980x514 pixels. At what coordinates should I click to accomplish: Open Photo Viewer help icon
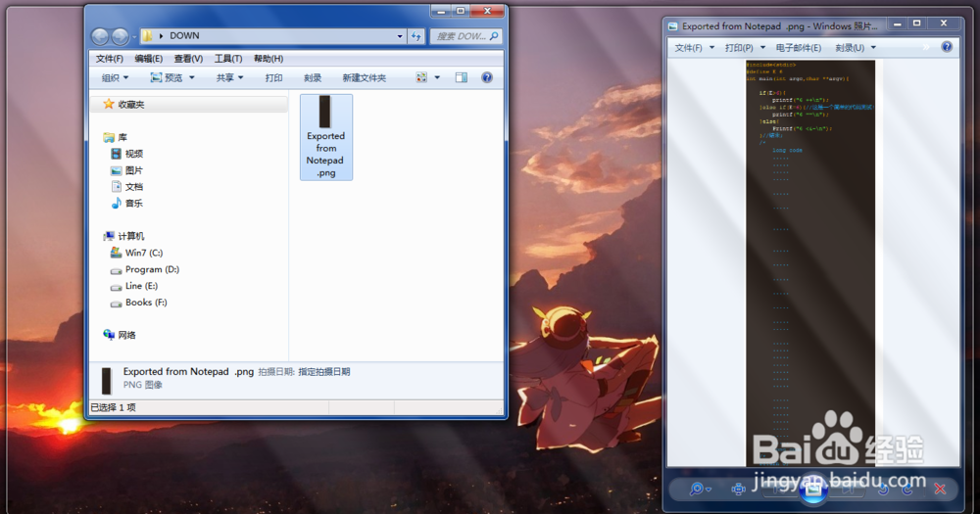tap(947, 47)
